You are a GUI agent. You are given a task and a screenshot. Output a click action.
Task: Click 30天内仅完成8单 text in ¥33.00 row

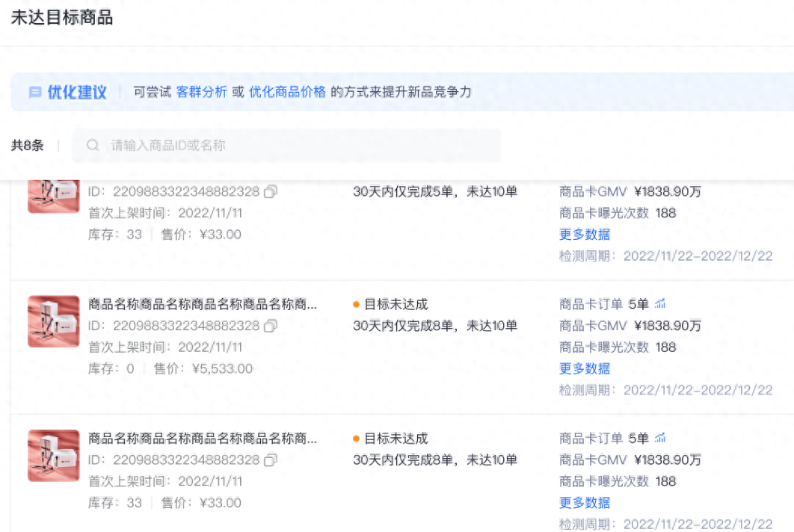[435, 460]
